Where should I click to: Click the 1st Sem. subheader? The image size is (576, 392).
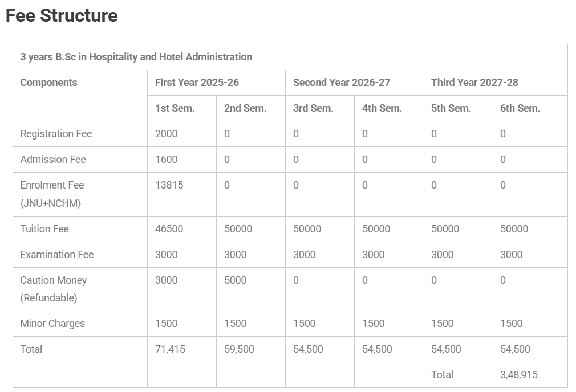(x=175, y=108)
